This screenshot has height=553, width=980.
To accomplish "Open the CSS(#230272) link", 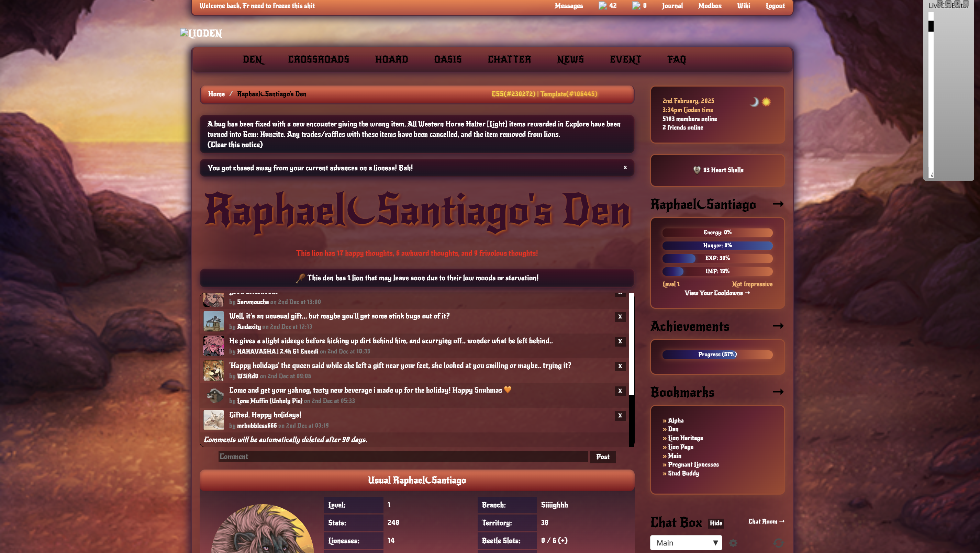I will (x=513, y=94).
